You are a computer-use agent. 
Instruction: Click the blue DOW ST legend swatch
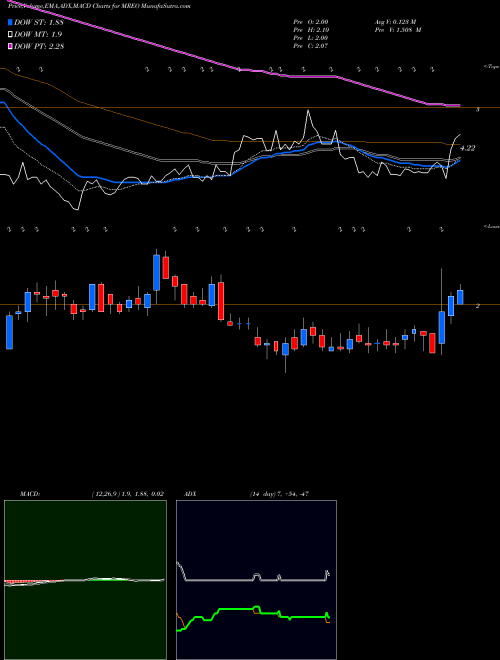click(x=11, y=21)
